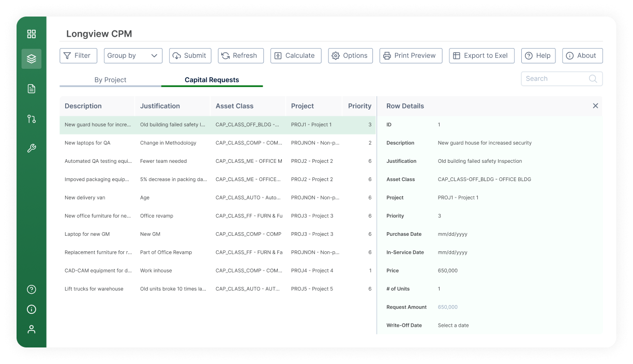Select the layers icon in sidebar

pyautogui.click(x=32, y=59)
